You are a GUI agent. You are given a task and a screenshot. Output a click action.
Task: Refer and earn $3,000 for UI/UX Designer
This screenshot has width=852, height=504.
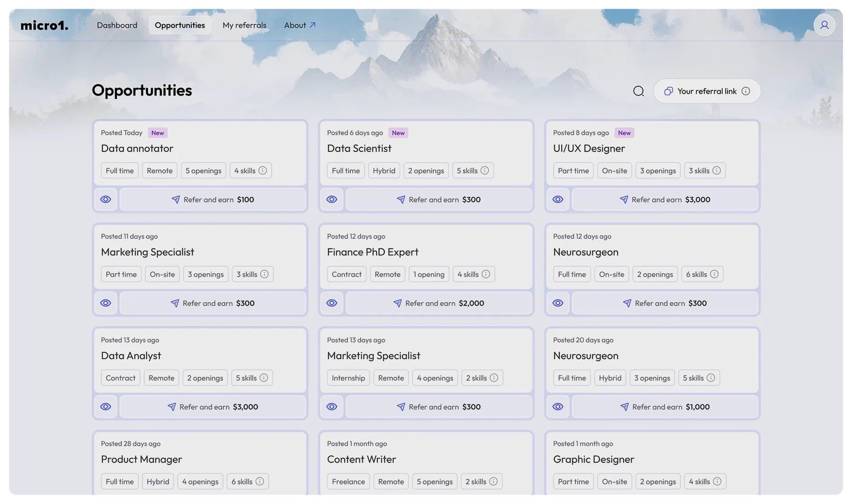pyautogui.click(x=665, y=199)
